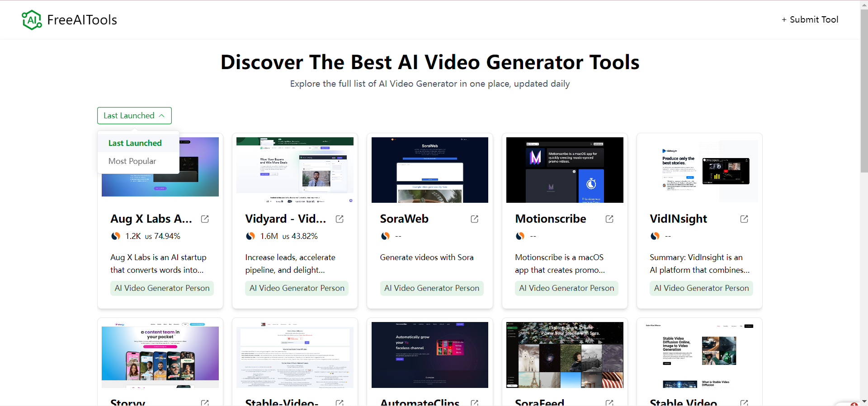Click traffic stats icon on Aug X Labs card
This screenshot has height=406, width=868.
click(x=116, y=236)
